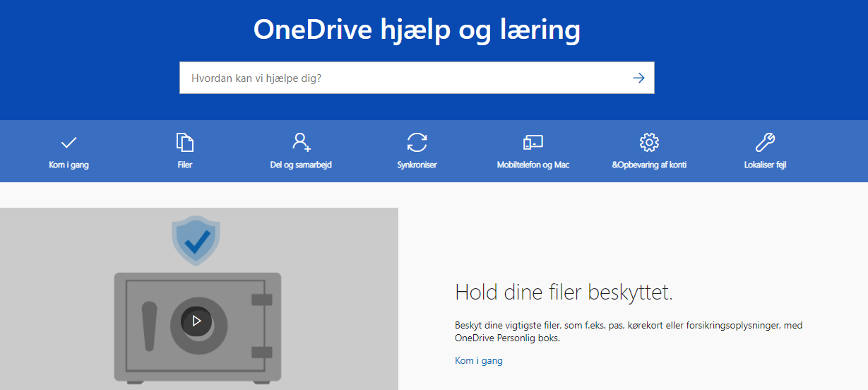Select the Lokaliser fejl wrench icon

pyautogui.click(x=765, y=143)
